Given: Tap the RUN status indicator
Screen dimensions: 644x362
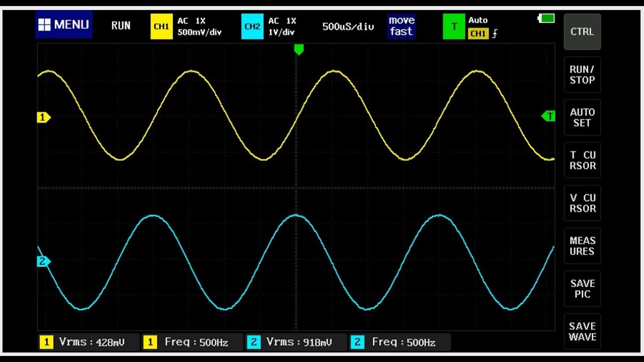Looking at the screenshot, I should tap(121, 26).
